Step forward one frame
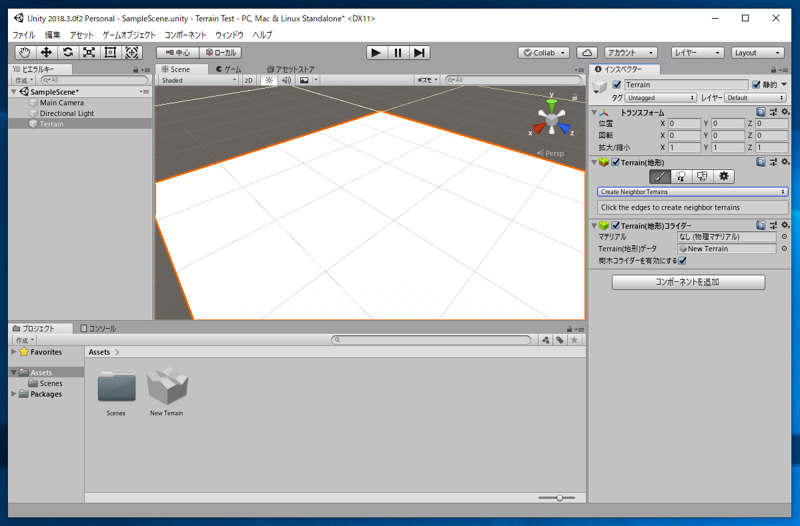 tap(419, 53)
